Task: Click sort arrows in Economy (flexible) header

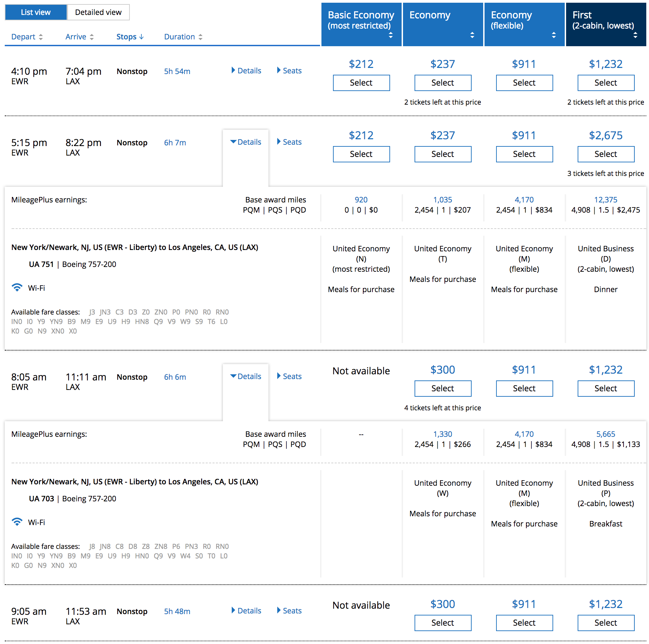Action: click(554, 35)
